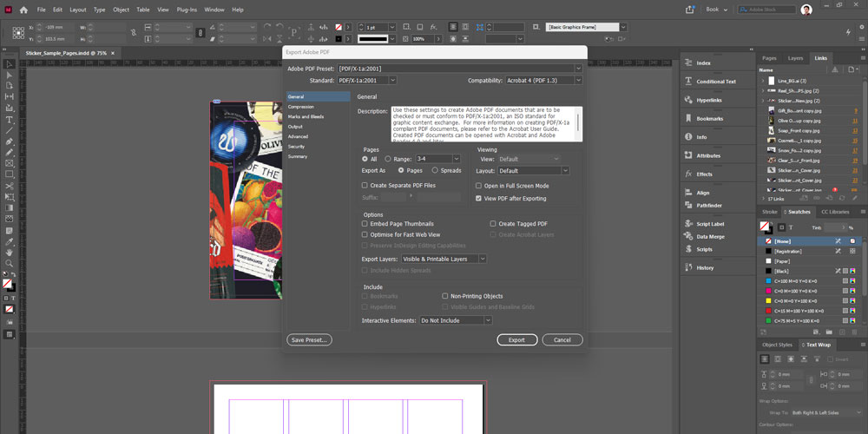Open the Layout menu
Viewport: 868px width, 434px height.
click(x=78, y=10)
